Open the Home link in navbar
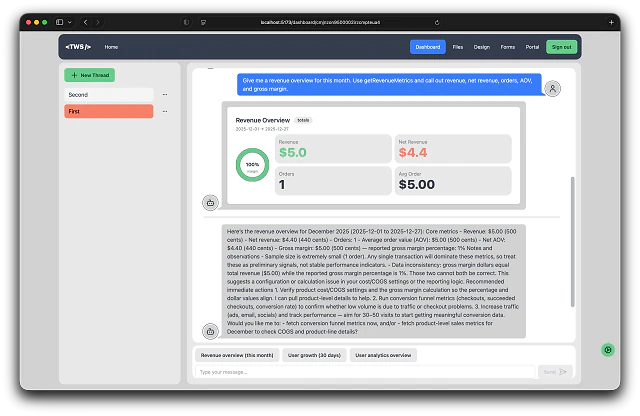 [x=111, y=47]
